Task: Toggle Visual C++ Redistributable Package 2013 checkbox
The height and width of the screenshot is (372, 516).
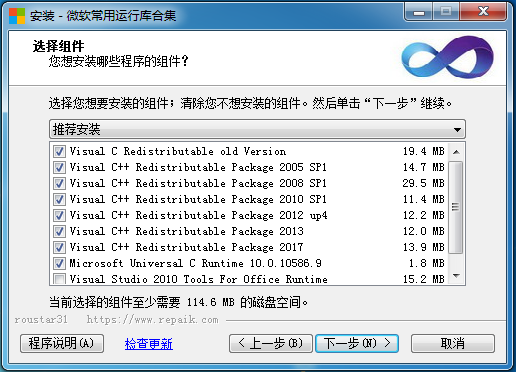Action: tap(59, 231)
